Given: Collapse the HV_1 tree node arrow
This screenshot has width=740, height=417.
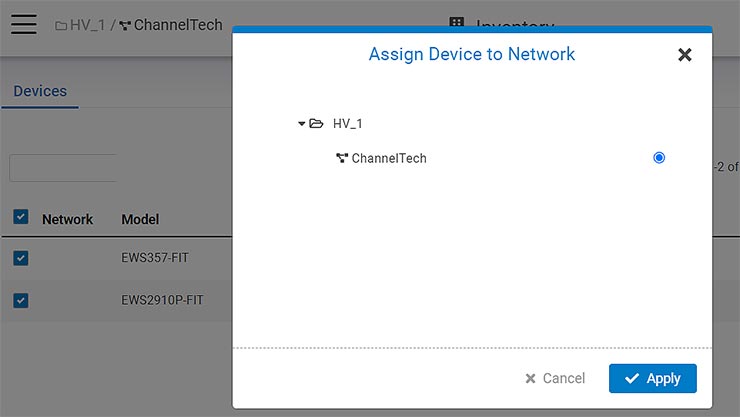Looking at the screenshot, I should [x=301, y=124].
